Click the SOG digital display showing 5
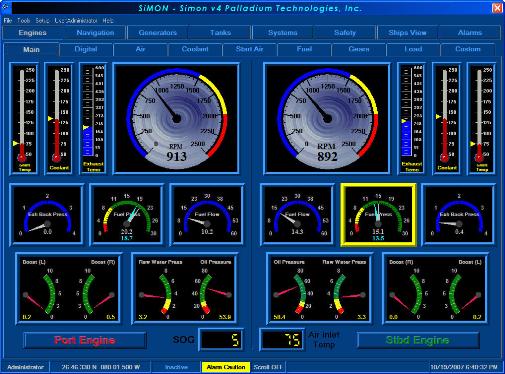 point(221,340)
